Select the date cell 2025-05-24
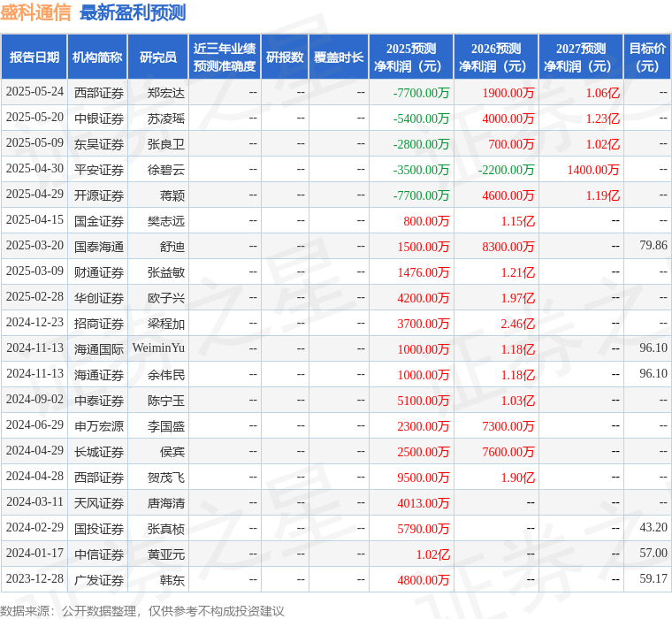The width and height of the screenshot is (672, 619). [x=34, y=92]
